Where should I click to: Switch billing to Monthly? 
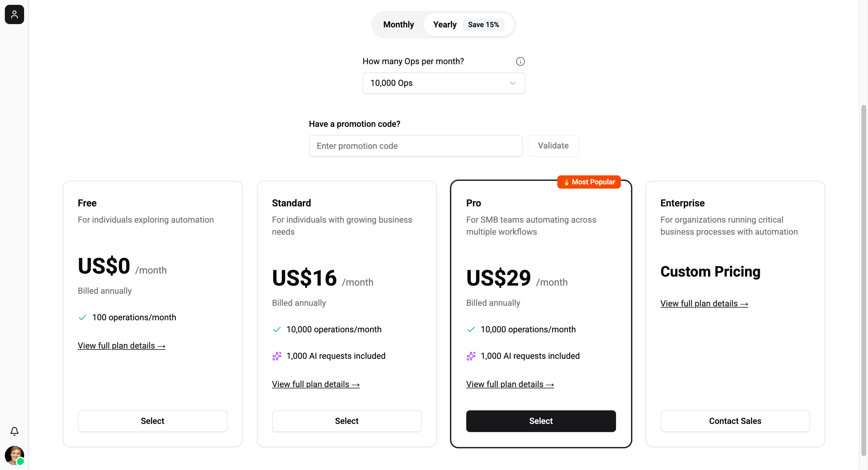398,25
